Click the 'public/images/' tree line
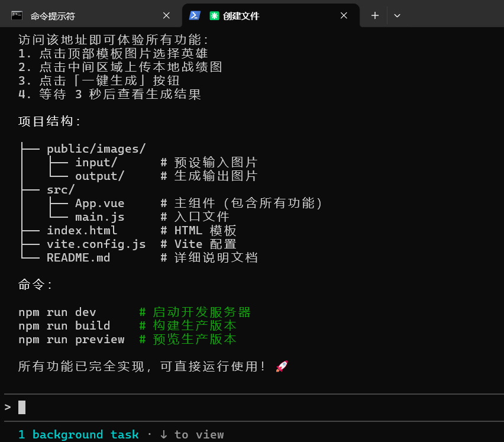The height and width of the screenshot is (442, 504). [96, 149]
